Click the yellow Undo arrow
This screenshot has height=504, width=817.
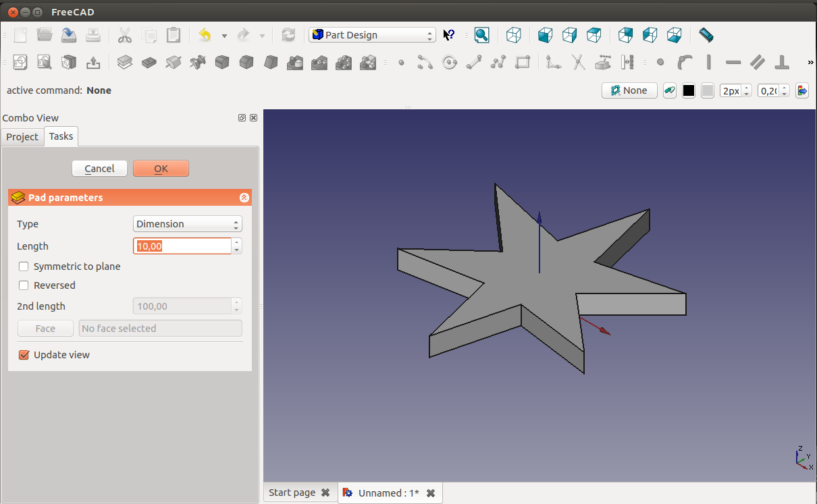205,35
